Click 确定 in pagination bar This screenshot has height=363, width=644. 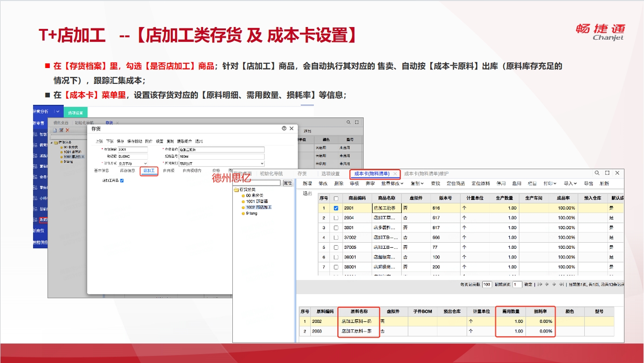click(528, 284)
